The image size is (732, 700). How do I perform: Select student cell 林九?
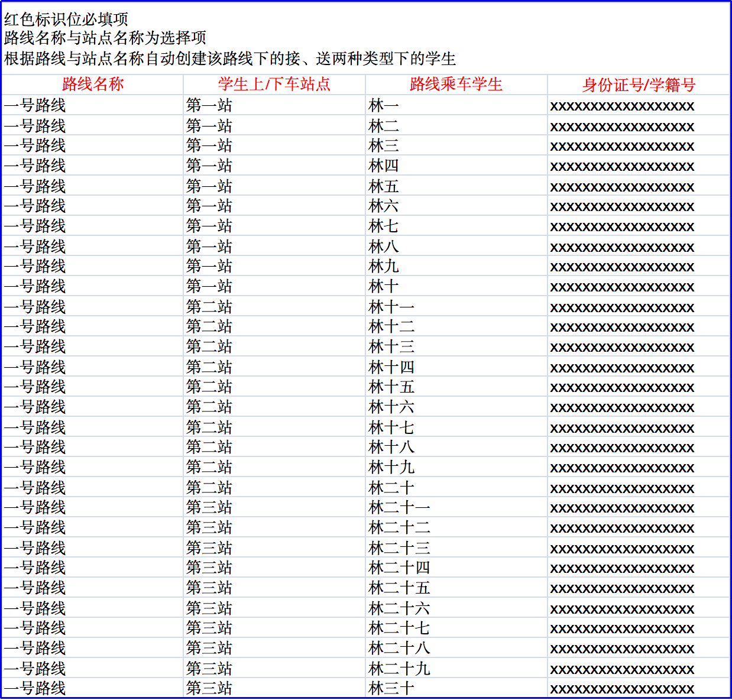456,266
